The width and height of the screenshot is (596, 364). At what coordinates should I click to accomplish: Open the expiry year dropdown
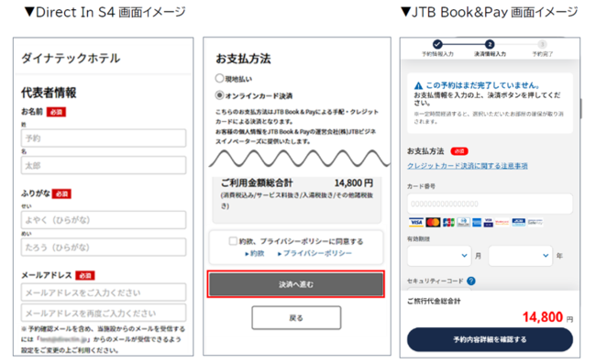click(x=521, y=255)
